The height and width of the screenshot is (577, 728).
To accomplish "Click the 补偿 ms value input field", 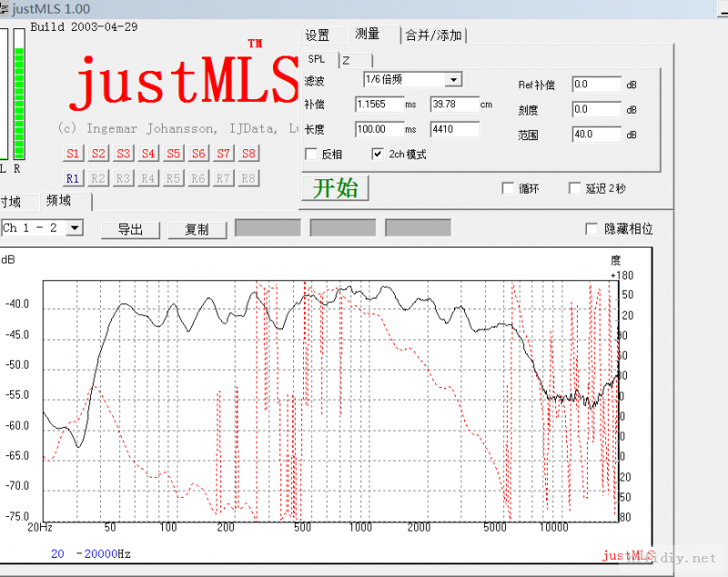I will pos(379,105).
